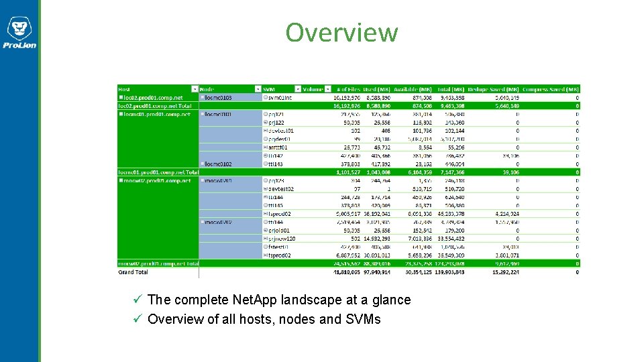
Task: Collapse the prj122 SVM row
Action: point(266,122)
